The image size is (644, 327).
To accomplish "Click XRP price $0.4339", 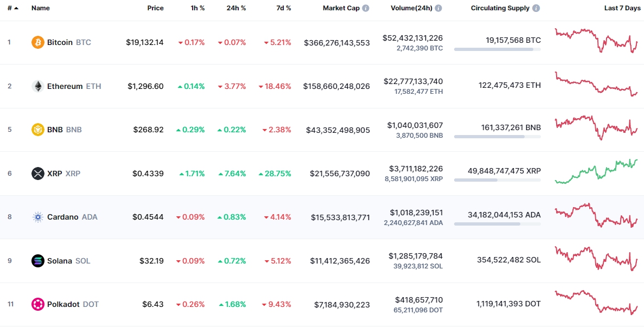I will point(148,174).
